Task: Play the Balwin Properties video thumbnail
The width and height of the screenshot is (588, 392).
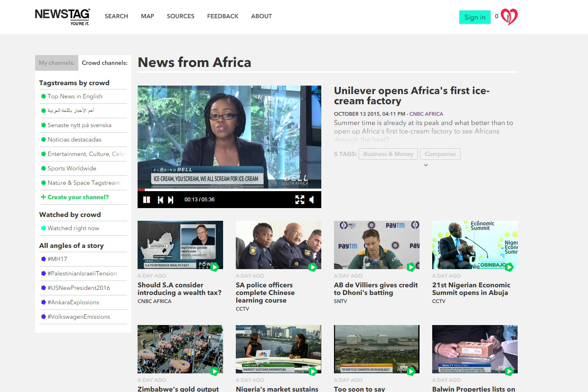Action: [475, 349]
